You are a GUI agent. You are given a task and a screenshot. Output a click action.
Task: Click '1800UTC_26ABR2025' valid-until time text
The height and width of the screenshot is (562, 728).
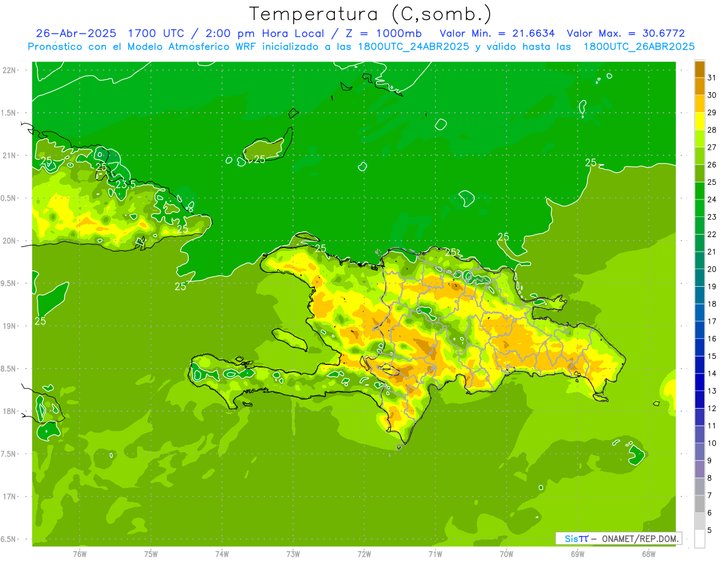pos(639,47)
